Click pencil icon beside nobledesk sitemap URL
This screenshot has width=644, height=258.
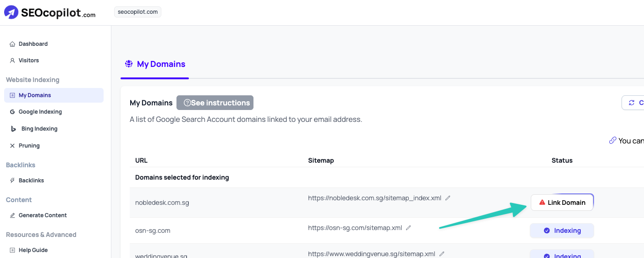point(448,198)
